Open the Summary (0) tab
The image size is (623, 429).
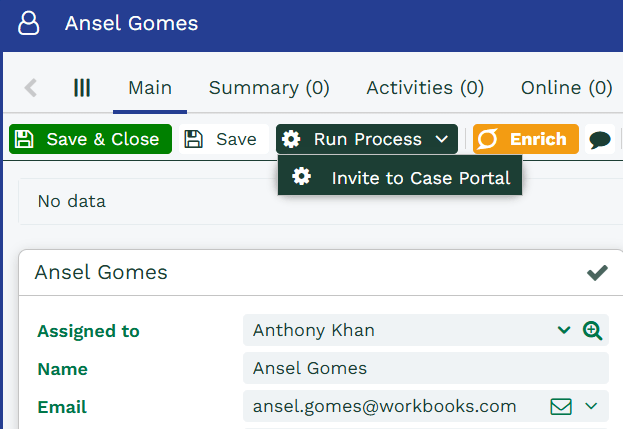[x=269, y=88]
